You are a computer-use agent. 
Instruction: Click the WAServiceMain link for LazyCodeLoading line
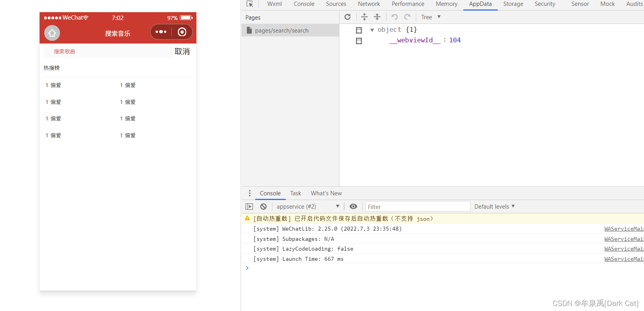click(x=624, y=249)
